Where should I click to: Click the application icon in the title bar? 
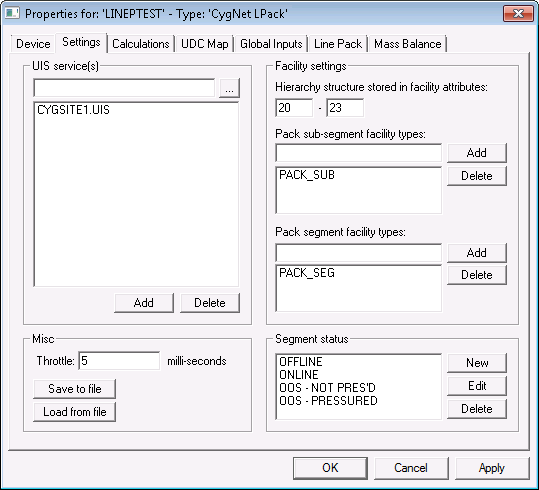click(12, 13)
